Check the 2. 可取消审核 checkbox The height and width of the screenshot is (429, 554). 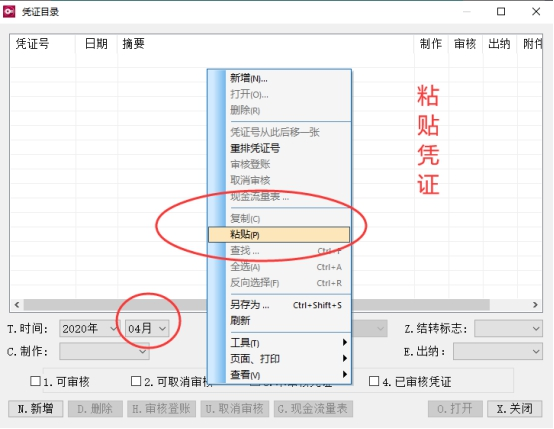(x=136, y=381)
